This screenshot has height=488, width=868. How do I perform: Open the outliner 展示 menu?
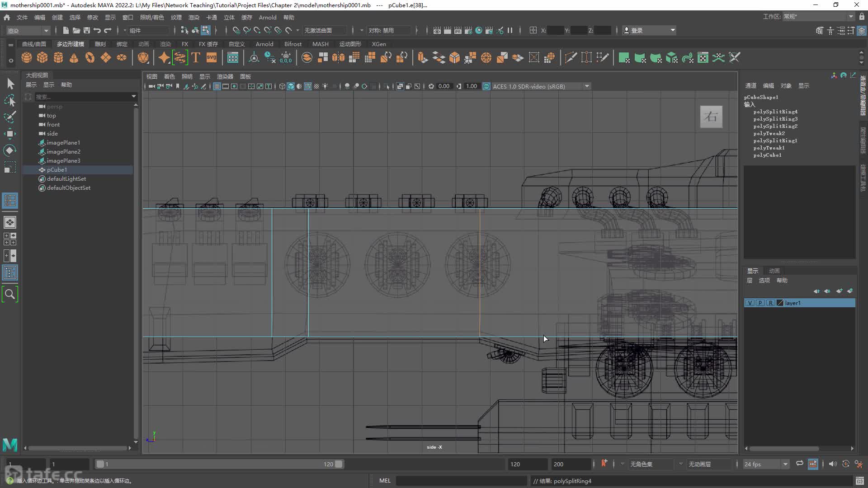(x=31, y=84)
